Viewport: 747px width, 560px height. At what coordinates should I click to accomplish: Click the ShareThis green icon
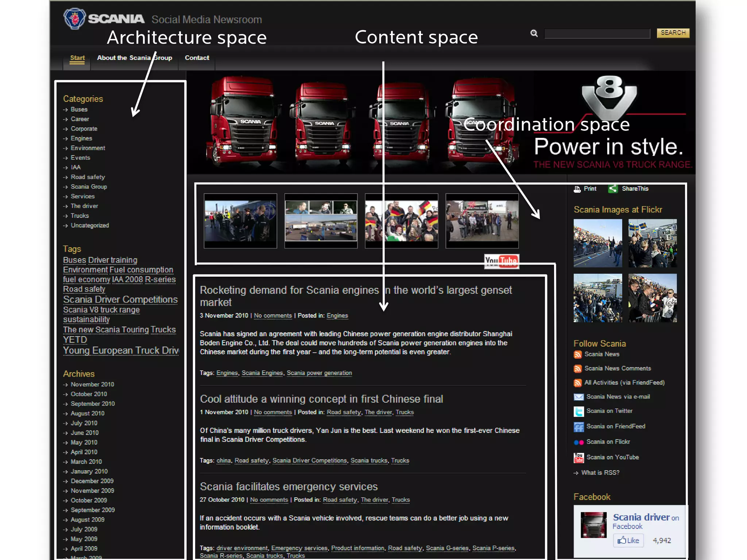point(613,189)
